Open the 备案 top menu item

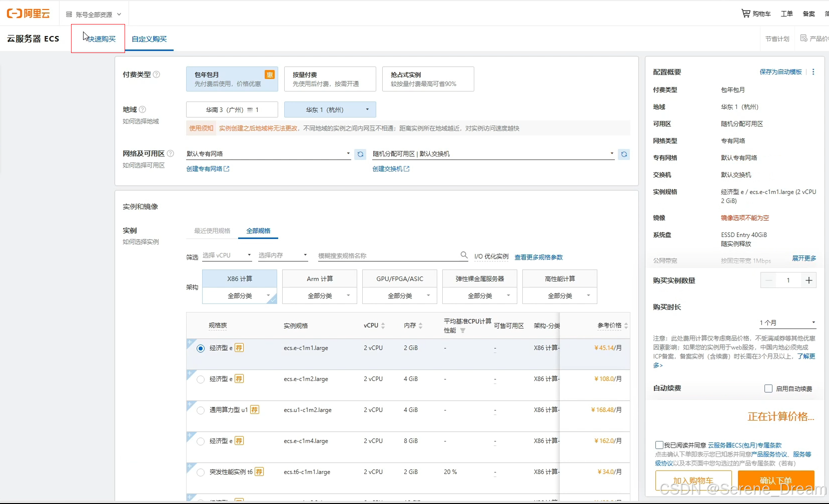pyautogui.click(x=808, y=14)
